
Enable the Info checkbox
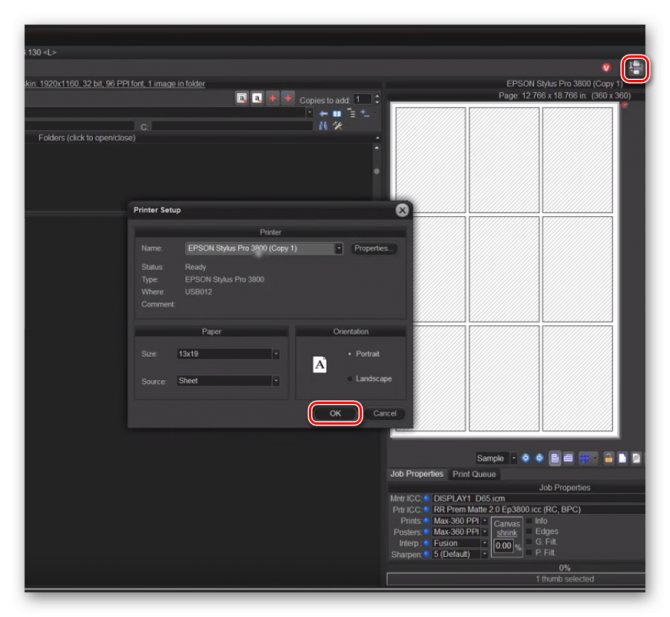click(x=529, y=520)
